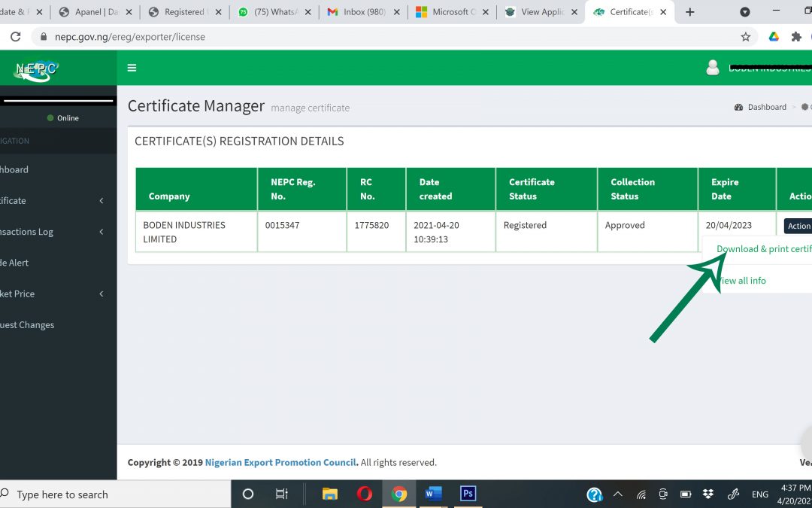
Task: Open the Dropbox tray icon
Action: pyautogui.click(x=708, y=494)
